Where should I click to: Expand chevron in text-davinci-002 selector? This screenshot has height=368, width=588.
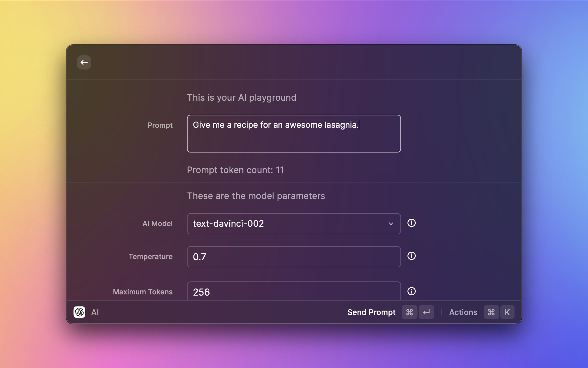click(x=391, y=224)
